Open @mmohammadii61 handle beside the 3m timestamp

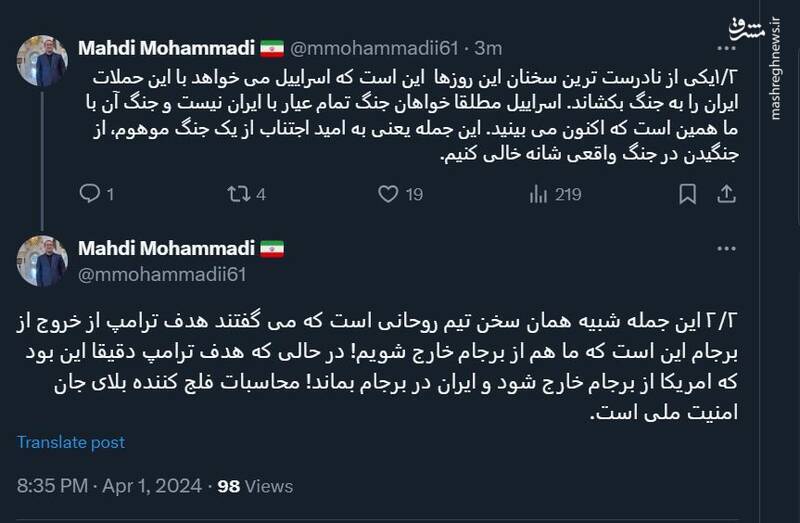pyautogui.click(x=376, y=48)
